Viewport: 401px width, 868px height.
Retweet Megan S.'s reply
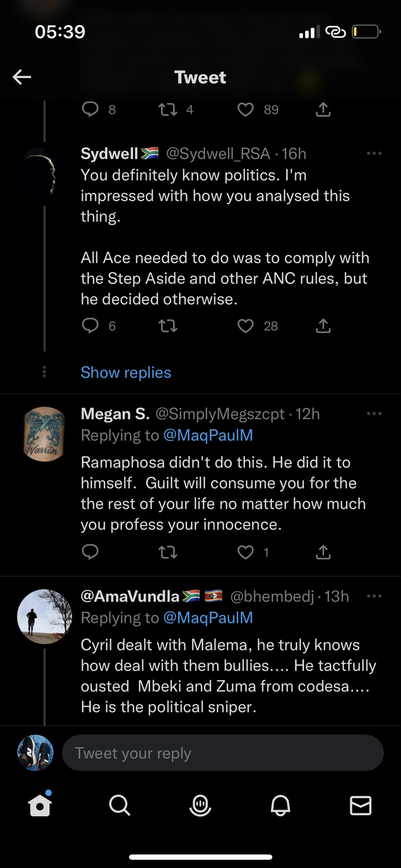(168, 552)
